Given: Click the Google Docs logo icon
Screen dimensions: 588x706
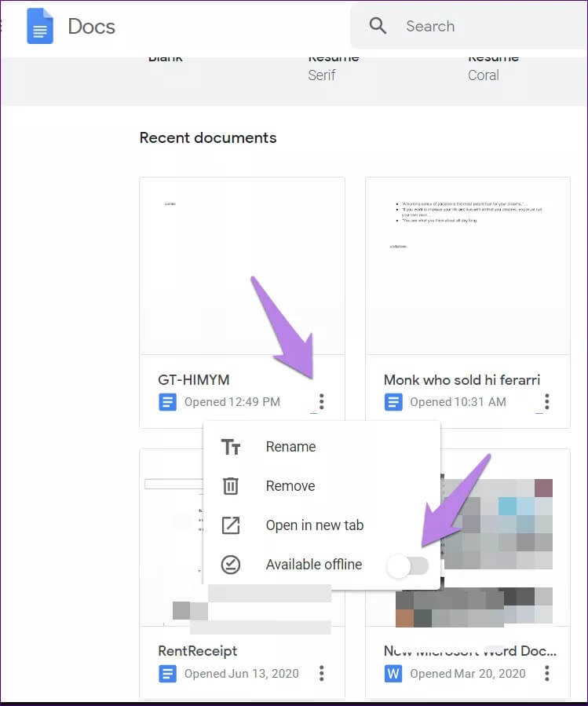Looking at the screenshot, I should pos(39,26).
